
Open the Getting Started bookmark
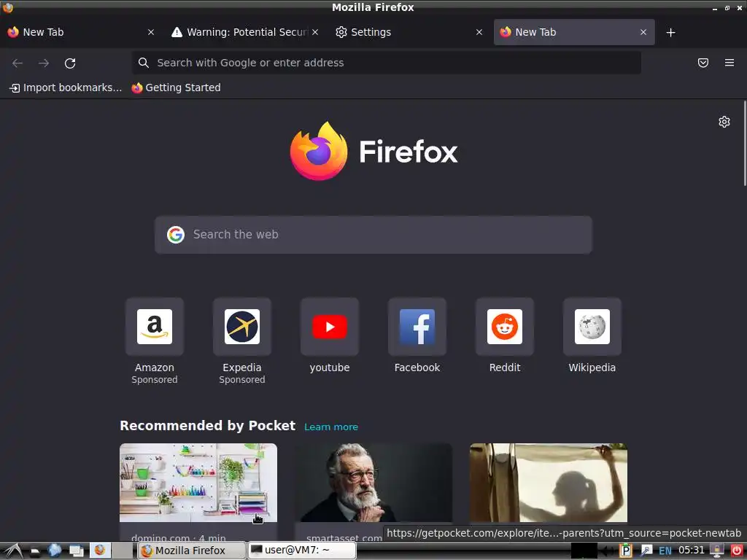click(177, 87)
